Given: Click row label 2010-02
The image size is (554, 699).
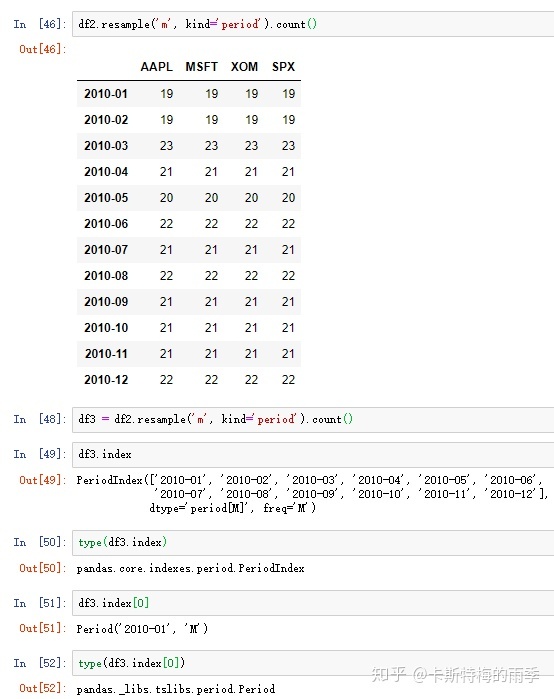Looking at the screenshot, I should (x=106, y=120).
